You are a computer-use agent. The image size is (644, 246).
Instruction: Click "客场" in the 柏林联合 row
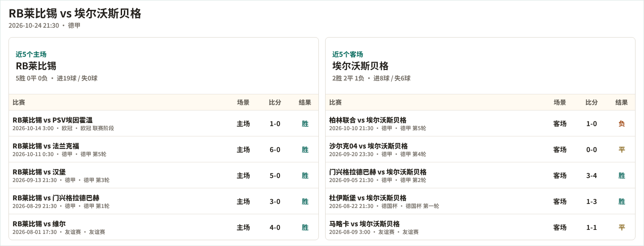[x=560, y=123]
